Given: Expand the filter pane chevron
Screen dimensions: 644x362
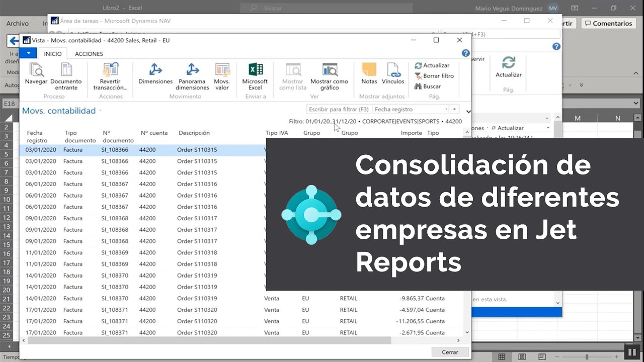Looking at the screenshot, I should click(x=468, y=112).
